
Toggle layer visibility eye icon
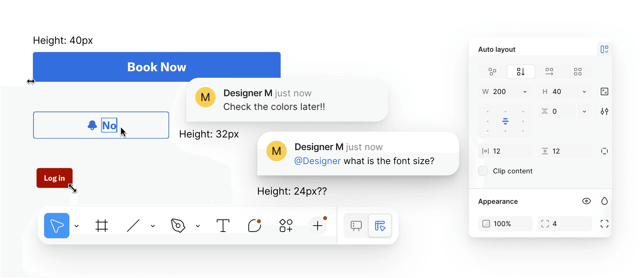click(x=586, y=201)
